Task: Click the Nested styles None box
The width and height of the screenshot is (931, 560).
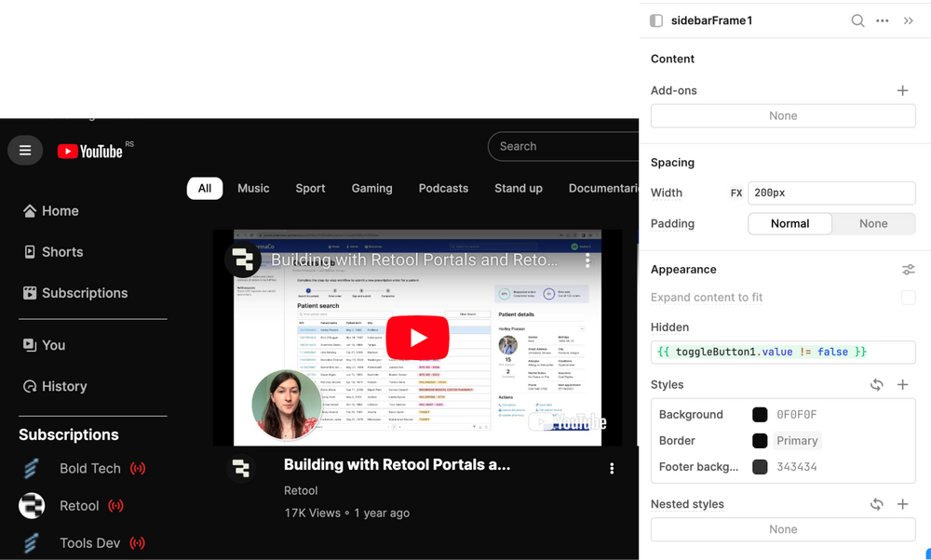Action: click(783, 529)
